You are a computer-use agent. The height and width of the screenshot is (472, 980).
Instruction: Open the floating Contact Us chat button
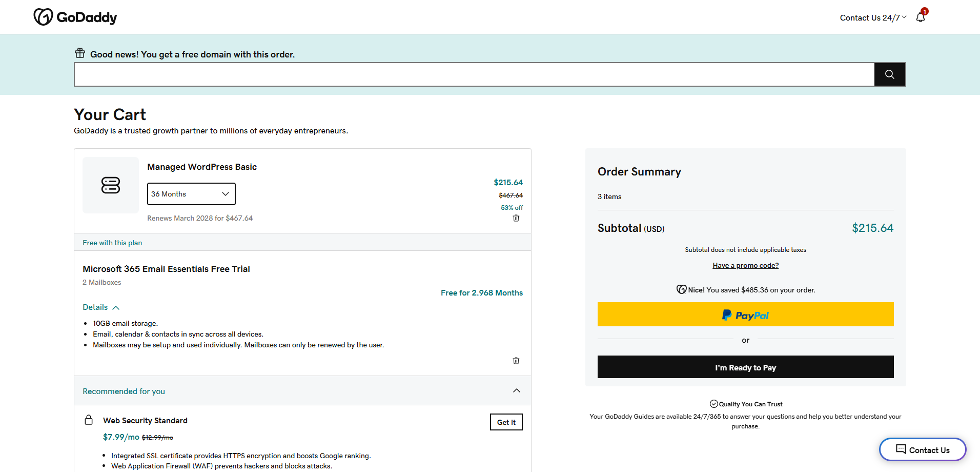point(923,450)
